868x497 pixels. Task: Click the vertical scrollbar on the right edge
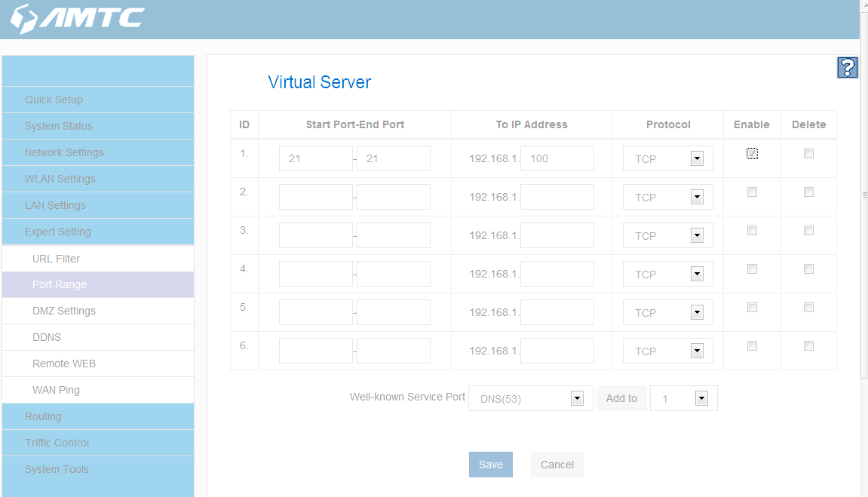point(864,195)
